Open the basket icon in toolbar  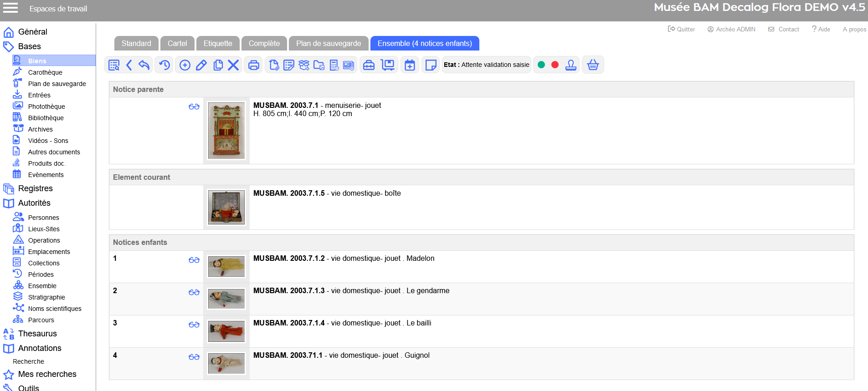coord(593,65)
